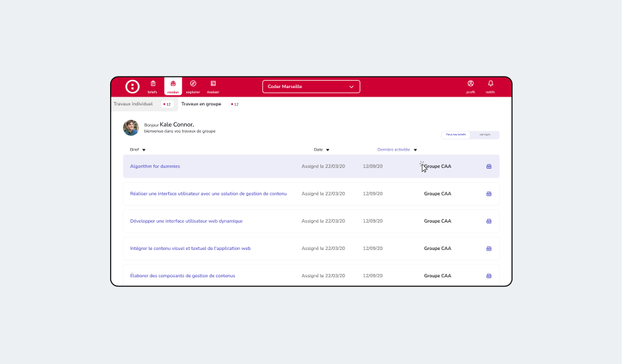Image resolution: width=622 pixels, height=364 pixels.
Task: Switch to Travaux en groupe tab
Action: [201, 104]
